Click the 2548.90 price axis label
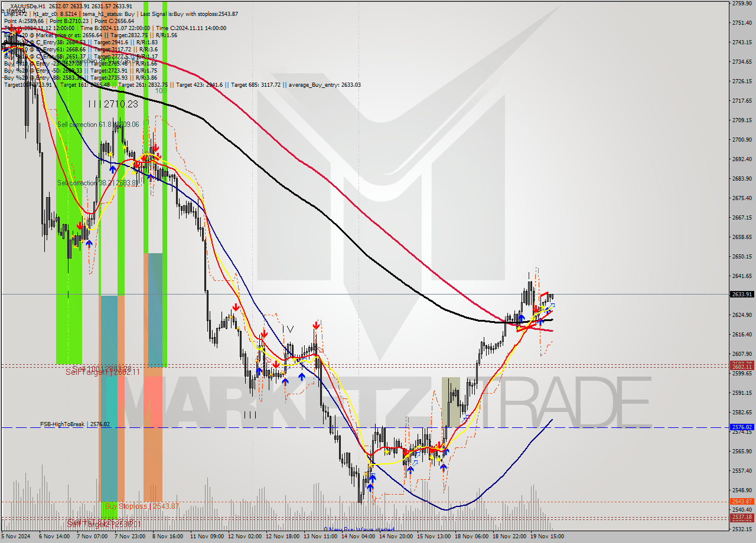Screen dimensions: 756x543 (741, 490)
